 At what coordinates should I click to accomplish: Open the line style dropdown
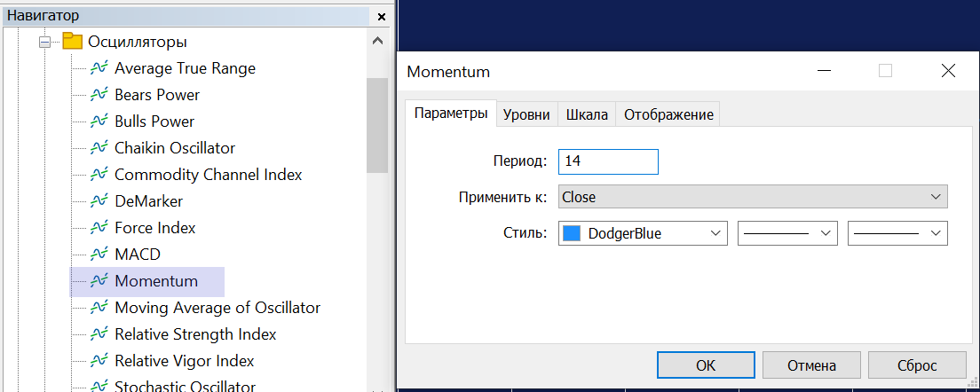(x=787, y=233)
